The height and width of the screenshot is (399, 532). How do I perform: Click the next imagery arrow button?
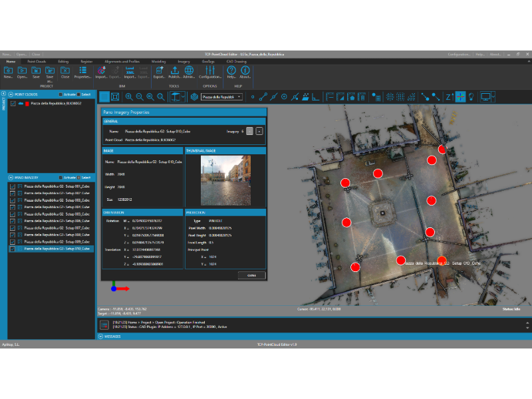tap(259, 131)
